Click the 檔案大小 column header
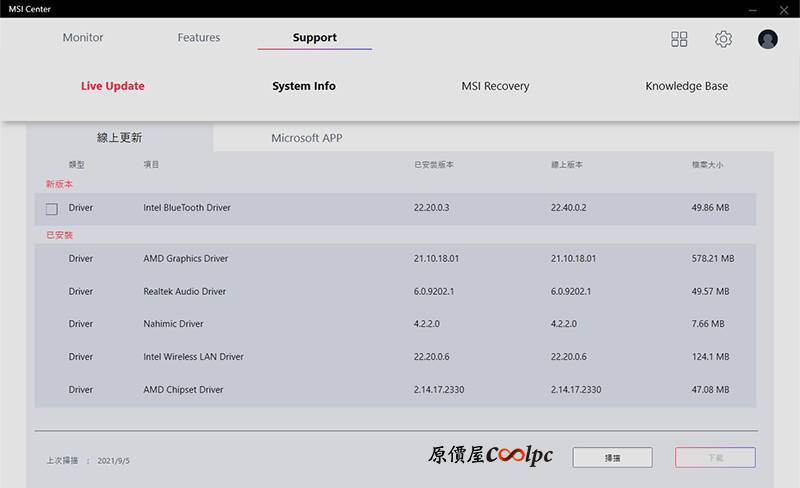This screenshot has width=800, height=488. (x=707, y=164)
